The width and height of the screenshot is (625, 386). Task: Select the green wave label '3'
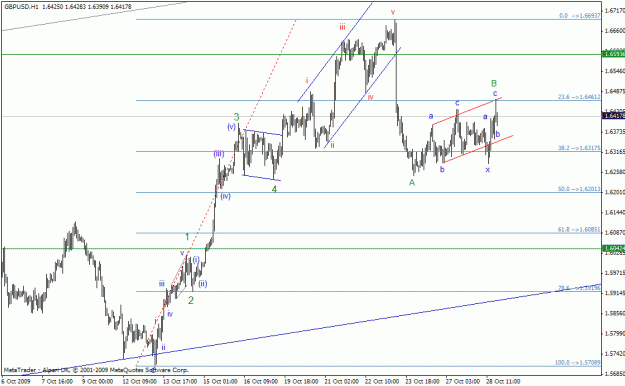pos(236,117)
